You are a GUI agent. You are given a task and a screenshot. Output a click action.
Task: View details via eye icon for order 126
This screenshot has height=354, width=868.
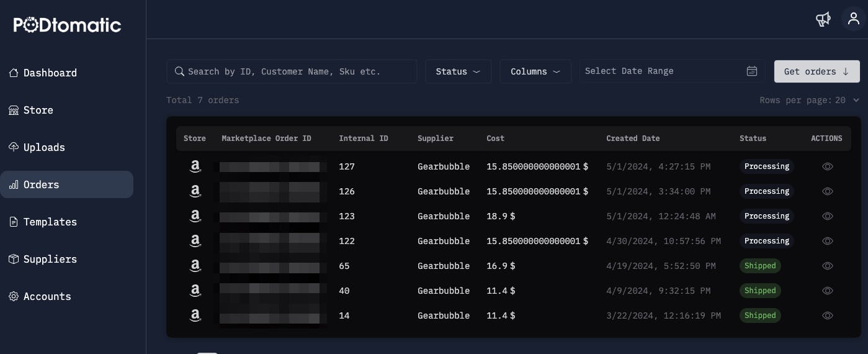[x=827, y=191]
